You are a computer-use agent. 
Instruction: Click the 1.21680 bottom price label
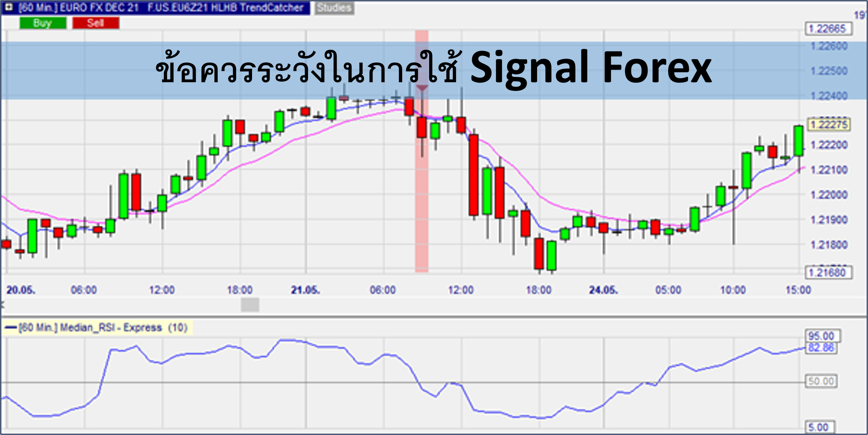pos(828,272)
